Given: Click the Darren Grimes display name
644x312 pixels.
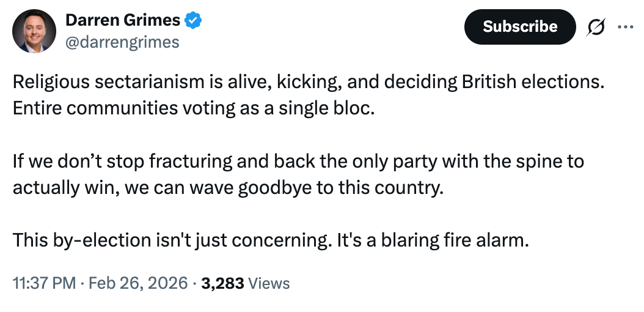Looking at the screenshot, I should click(123, 20).
